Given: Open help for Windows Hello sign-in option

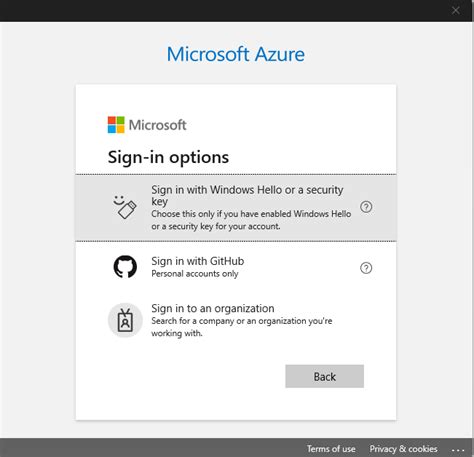Looking at the screenshot, I should click(x=366, y=207).
